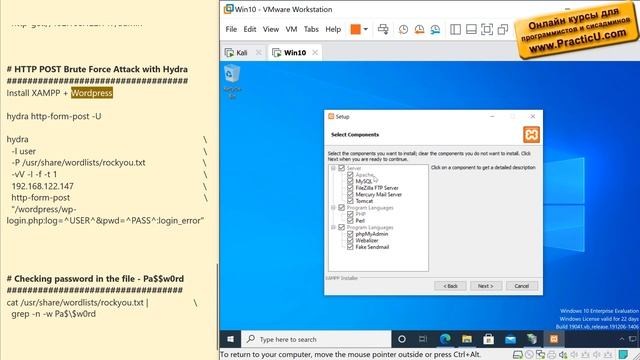Open the snapshot manager icon
Viewport: 640px width, 360px height.
435,29
